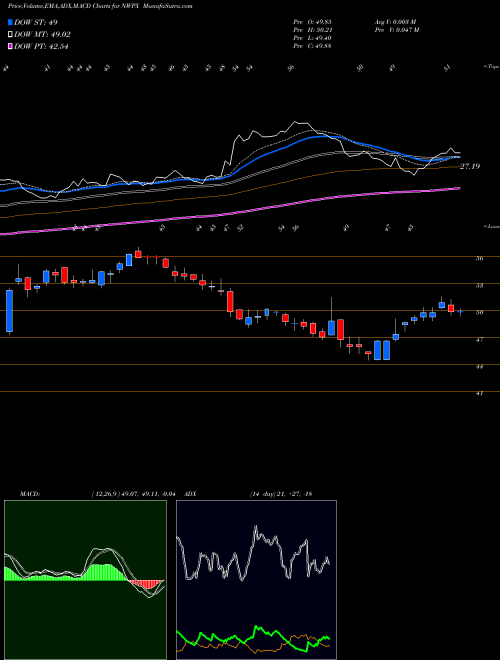
Task: Click the 'MACD:' panel label
Action: coord(29,494)
